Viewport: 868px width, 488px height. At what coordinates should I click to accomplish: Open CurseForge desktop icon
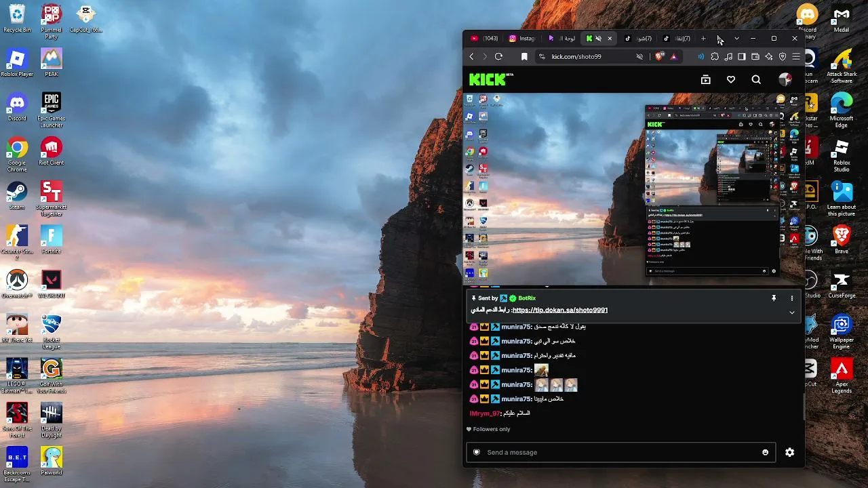click(842, 283)
